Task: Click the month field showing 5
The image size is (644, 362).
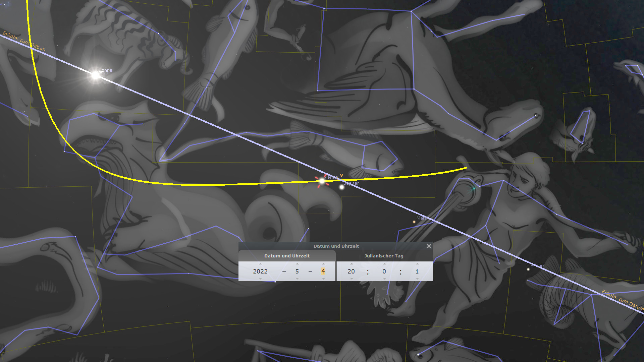Action: pos(297,271)
